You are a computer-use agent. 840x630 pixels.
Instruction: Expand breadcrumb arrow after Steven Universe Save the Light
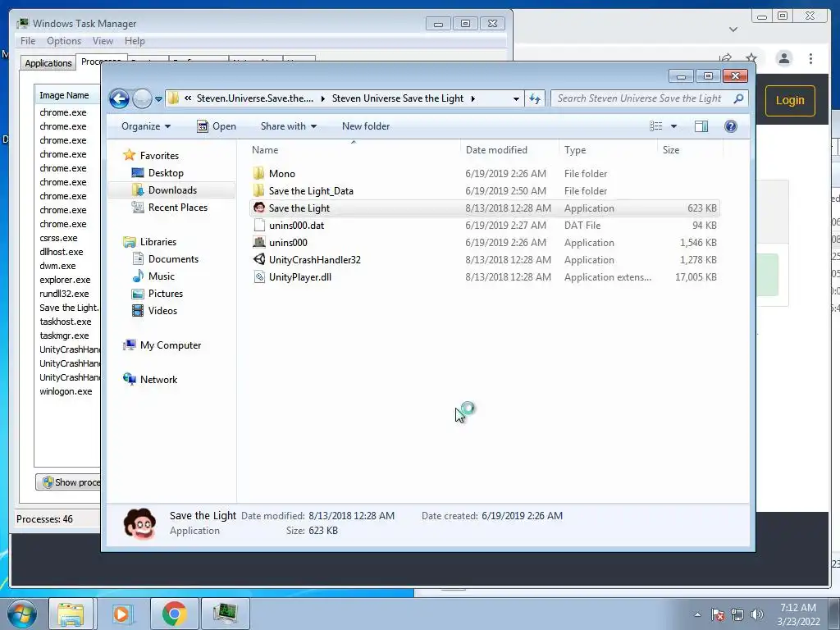[473, 98]
